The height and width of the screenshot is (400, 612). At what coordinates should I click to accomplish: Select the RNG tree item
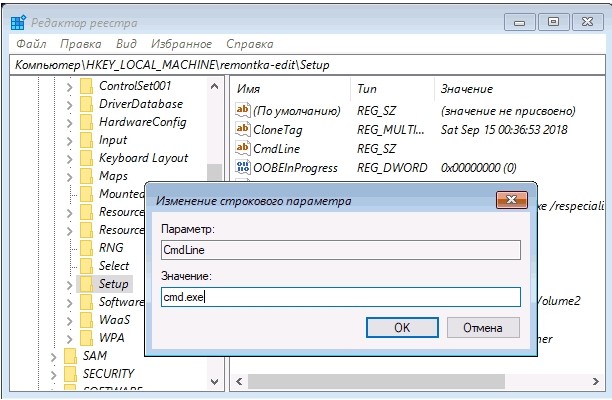click(x=111, y=247)
